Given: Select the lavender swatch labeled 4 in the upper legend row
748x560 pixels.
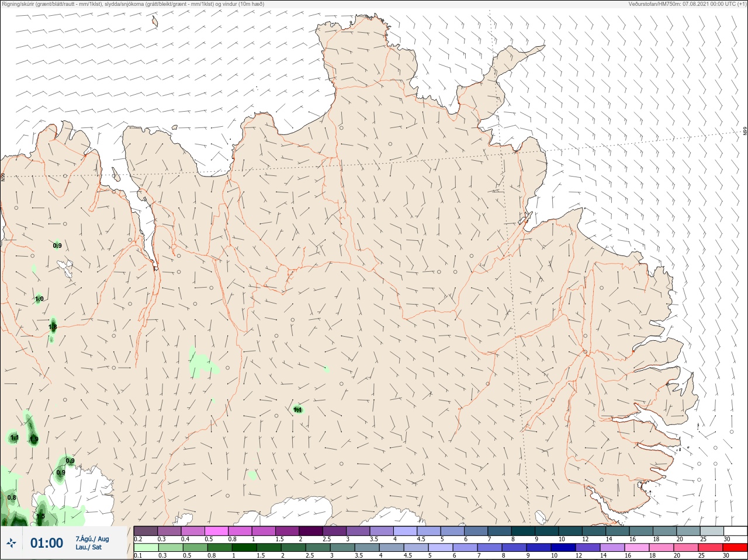Looking at the screenshot, I should pyautogui.click(x=405, y=531).
